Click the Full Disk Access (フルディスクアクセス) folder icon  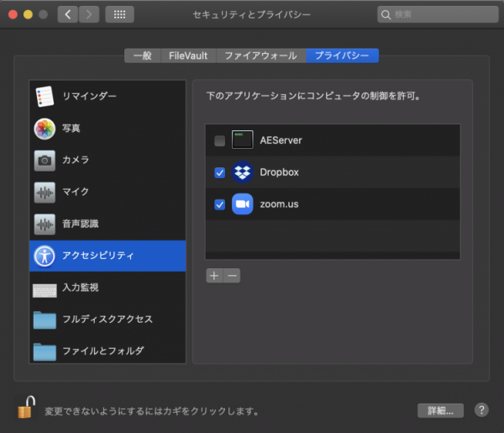[45, 320]
